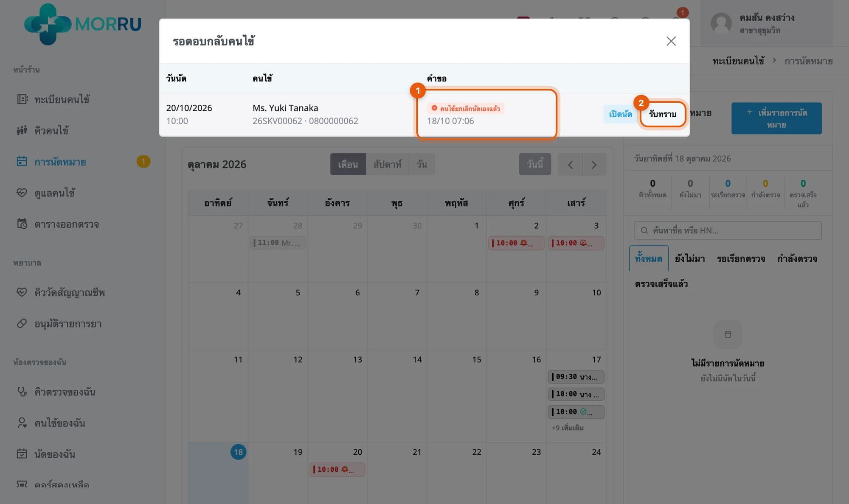Open the 10:00 event on Friday the 2nd

coord(516,243)
